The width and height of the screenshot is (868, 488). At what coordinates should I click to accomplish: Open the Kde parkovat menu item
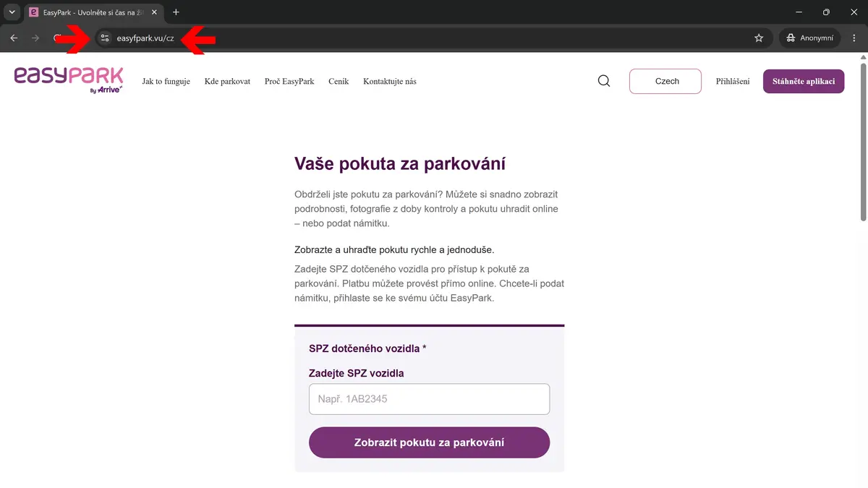click(227, 82)
